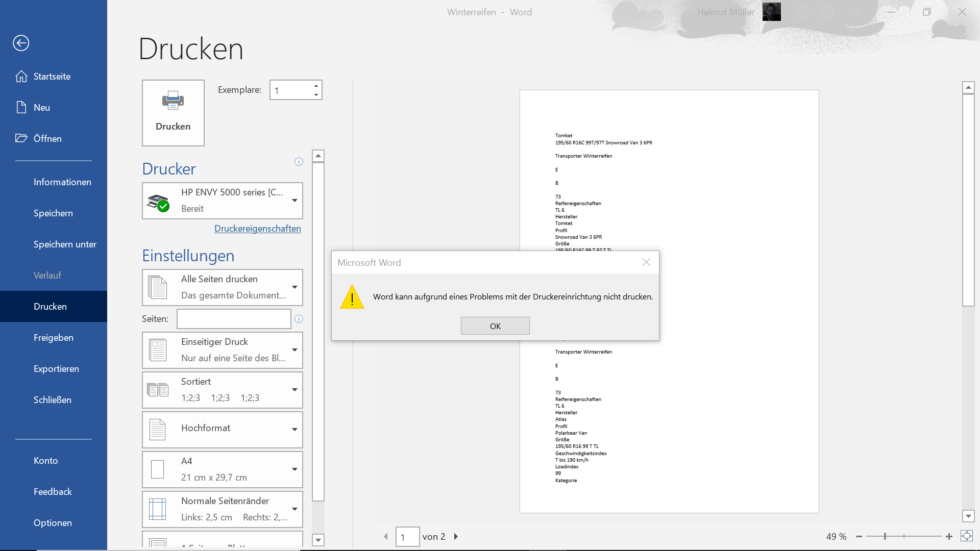Screen dimensions: 980x551
Task: Click the back arrow icon
Action: tap(21, 43)
